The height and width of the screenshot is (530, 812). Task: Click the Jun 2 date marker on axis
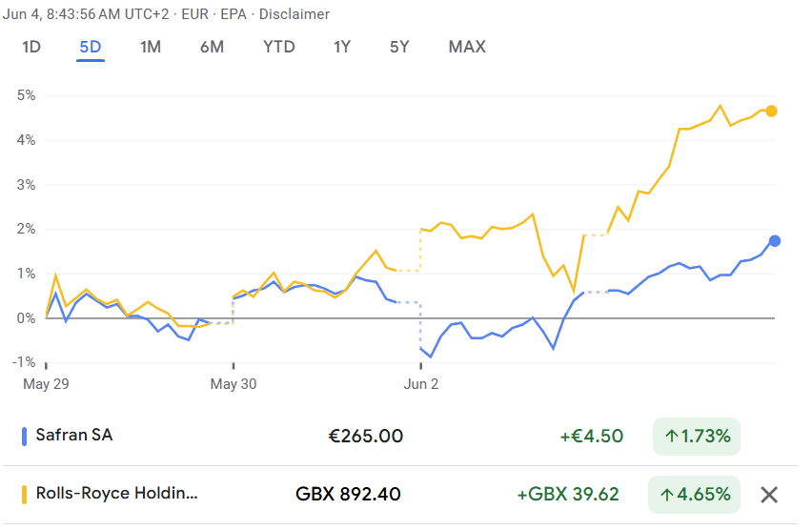tap(421, 384)
